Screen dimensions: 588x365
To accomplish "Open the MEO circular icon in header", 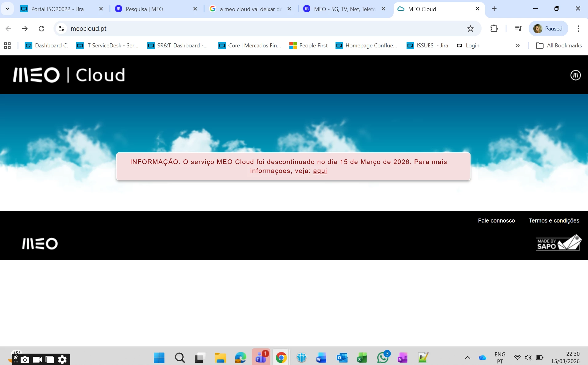I will (x=575, y=75).
